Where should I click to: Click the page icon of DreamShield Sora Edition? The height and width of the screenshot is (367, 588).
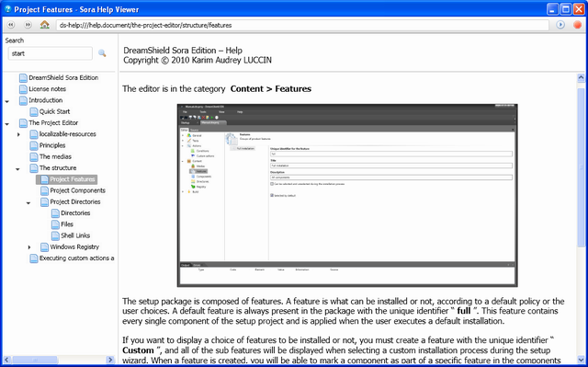(x=23, y=78)
